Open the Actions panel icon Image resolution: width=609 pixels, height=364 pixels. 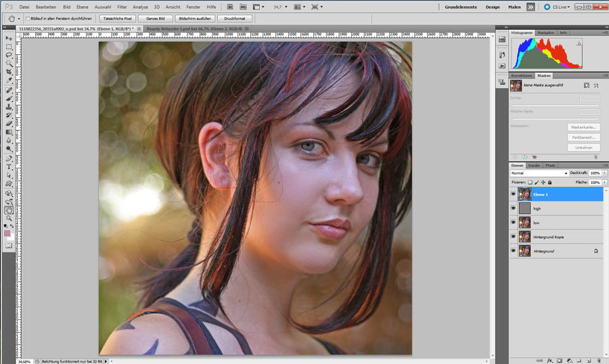tap(502, 66)
